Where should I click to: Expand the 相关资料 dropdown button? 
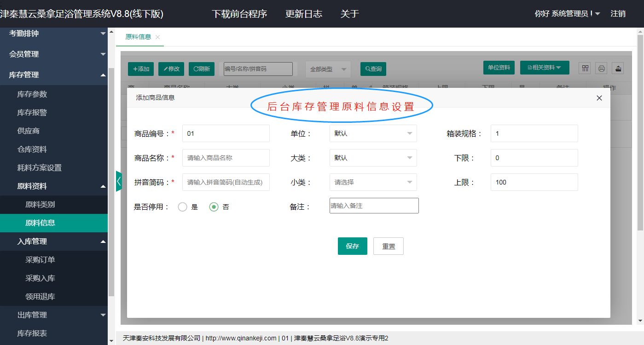pyautogui.click(x=545, y=68)
